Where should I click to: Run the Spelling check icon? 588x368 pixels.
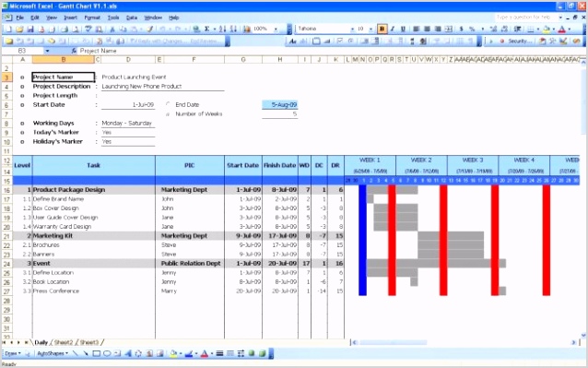(88, 30)
